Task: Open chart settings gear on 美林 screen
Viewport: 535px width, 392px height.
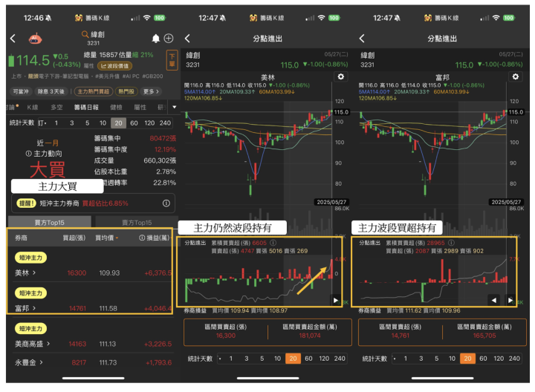Action: pyautogui.click(x=341, y=76)
